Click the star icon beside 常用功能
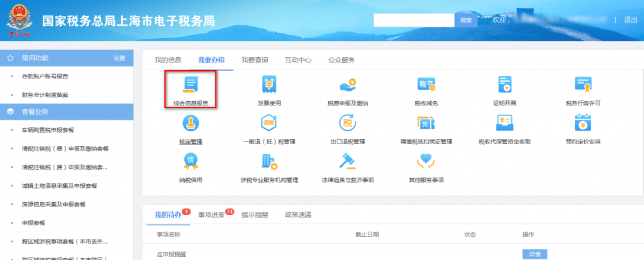Screen dimensions: 644x260 point(10,58)
